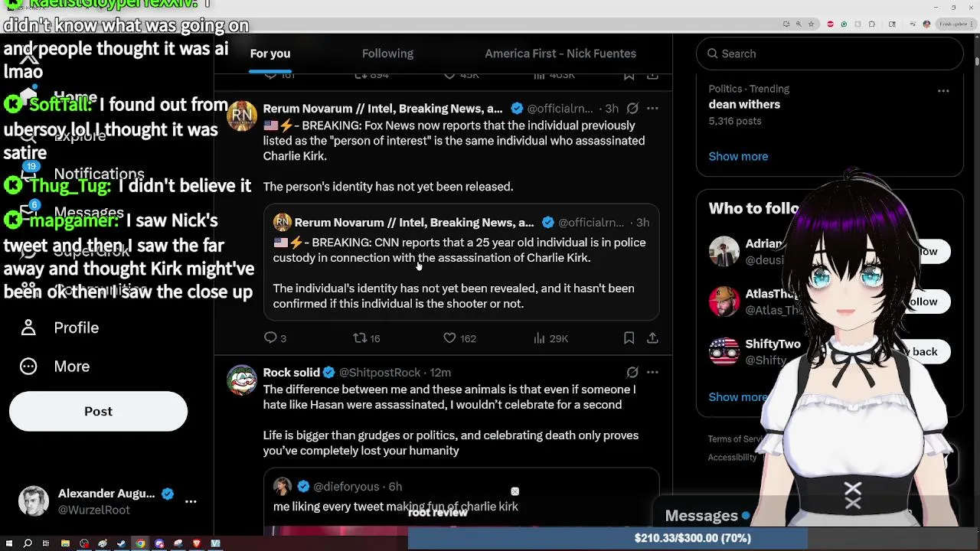Bookmark the Rerum Novarum post
This screenshot has width=980, height=551.
629,338
